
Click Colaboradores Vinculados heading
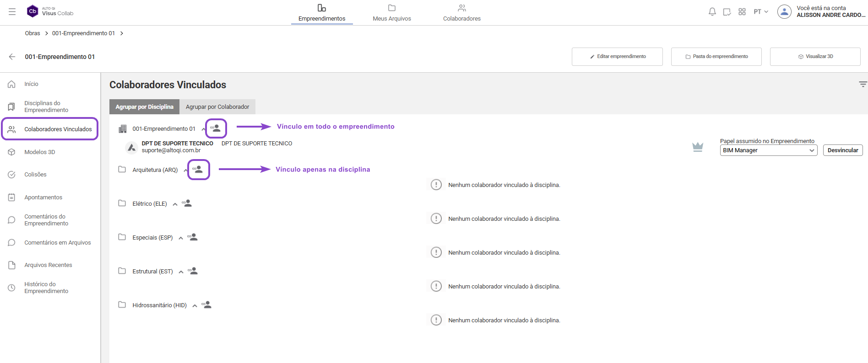(168, 85)
